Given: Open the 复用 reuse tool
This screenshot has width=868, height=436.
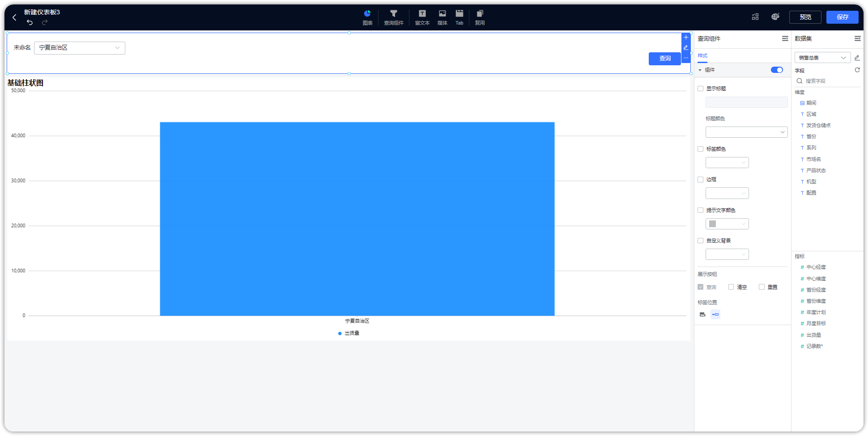Looking at the screenshot, I should tap(480, 17).
